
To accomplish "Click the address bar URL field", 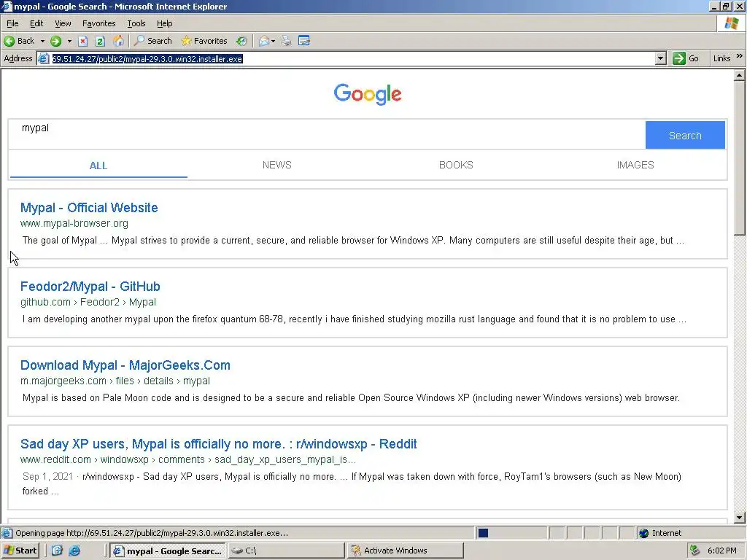I will tap(352, 58).
